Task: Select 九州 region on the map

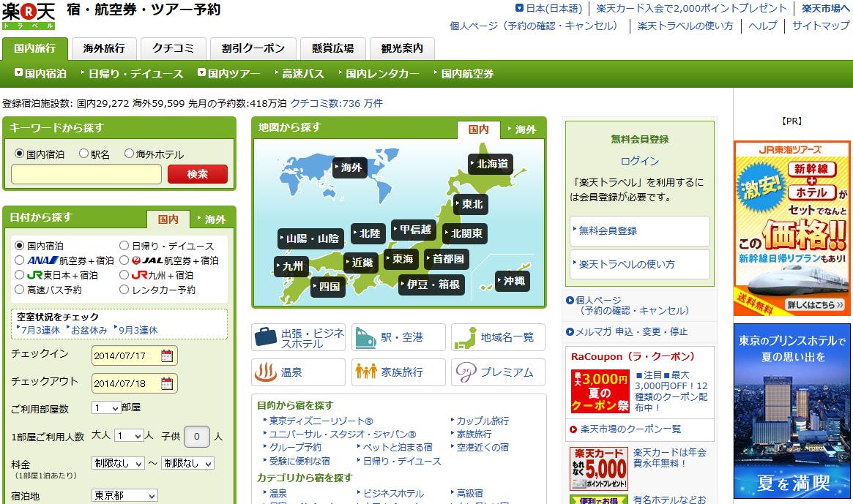Action: tap(291, 266)
